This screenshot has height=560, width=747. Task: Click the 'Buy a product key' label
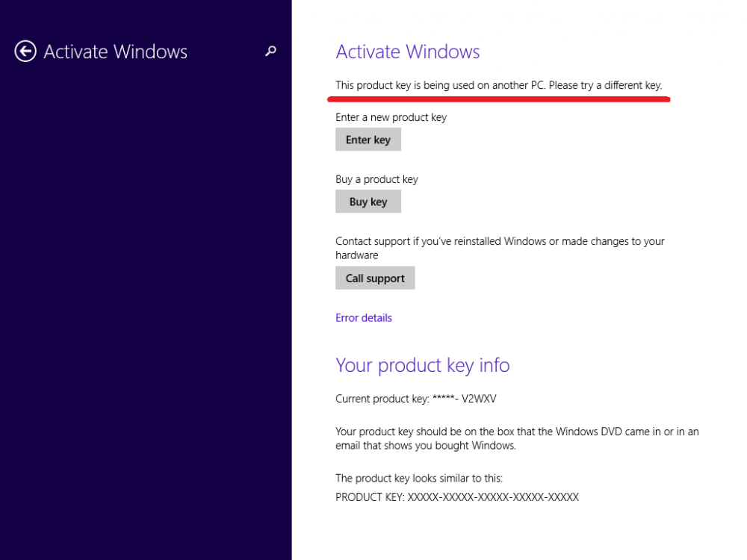coord(376,179)
